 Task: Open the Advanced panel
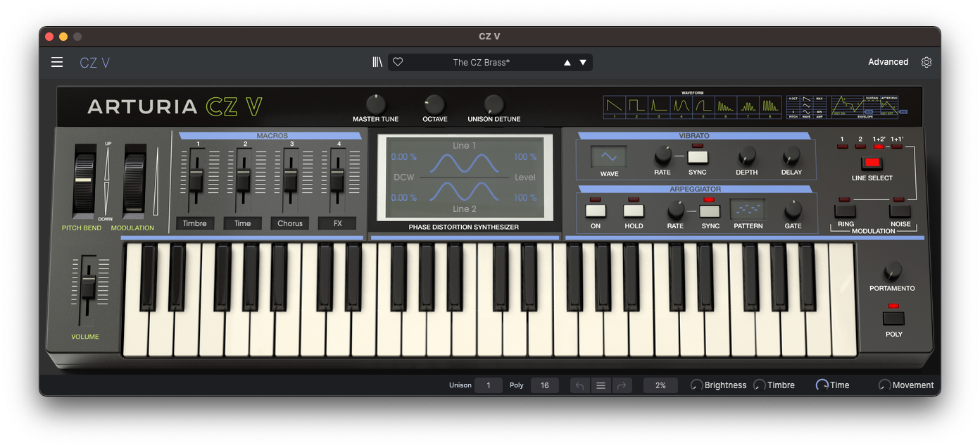[888, 62]
